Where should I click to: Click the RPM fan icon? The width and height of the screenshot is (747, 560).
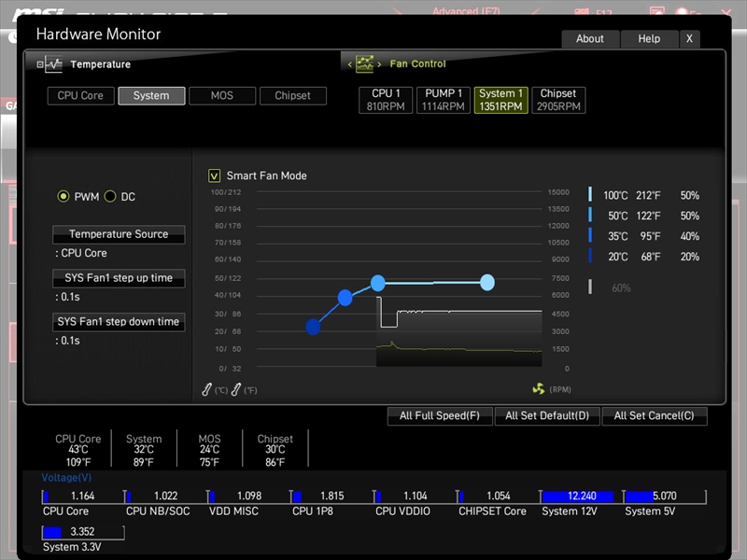click(539, 389)
